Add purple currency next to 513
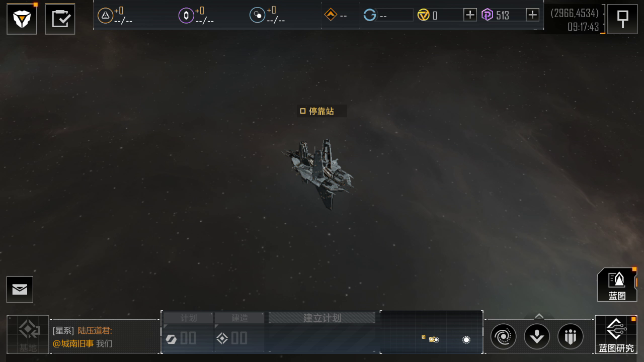 [532, 15]
